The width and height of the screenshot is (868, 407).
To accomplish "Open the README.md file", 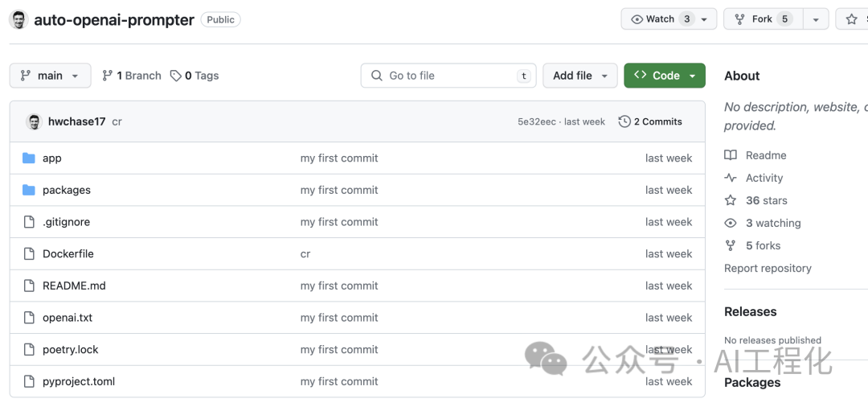I will pyautogui.click(x=74, y=286).
